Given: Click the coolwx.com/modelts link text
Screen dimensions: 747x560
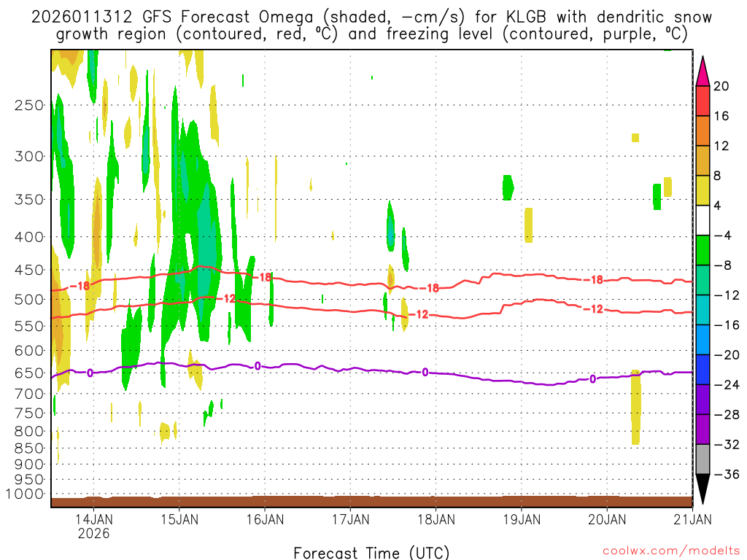Looking at the screenshot, I should coord(671,551).
